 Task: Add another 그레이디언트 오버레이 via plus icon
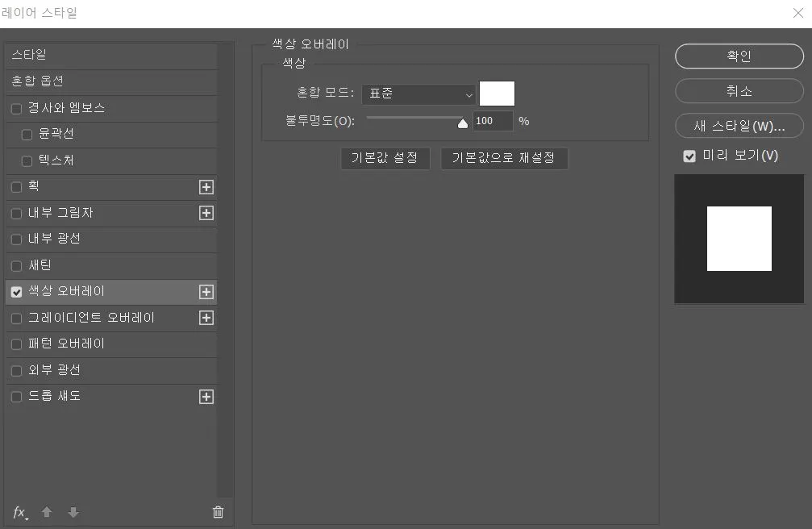(x=206, y=318)
